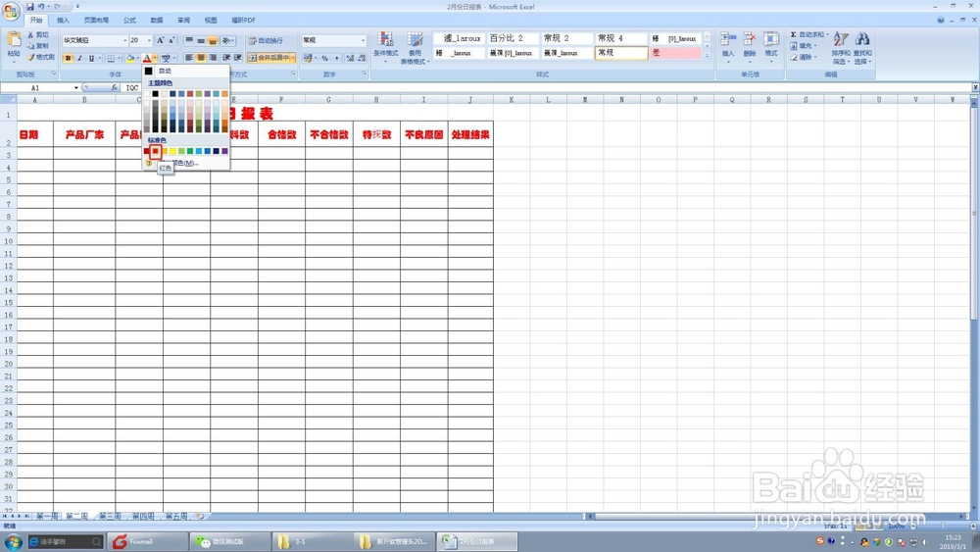
Task: Cut the selection with the scissors icon
Action: click(38, 35)
